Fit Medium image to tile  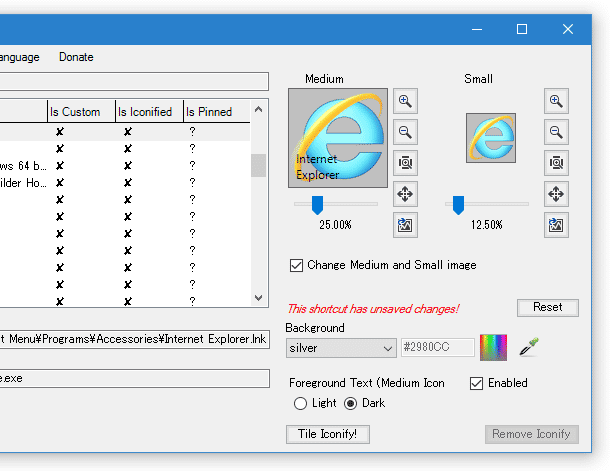pos(405,163)
